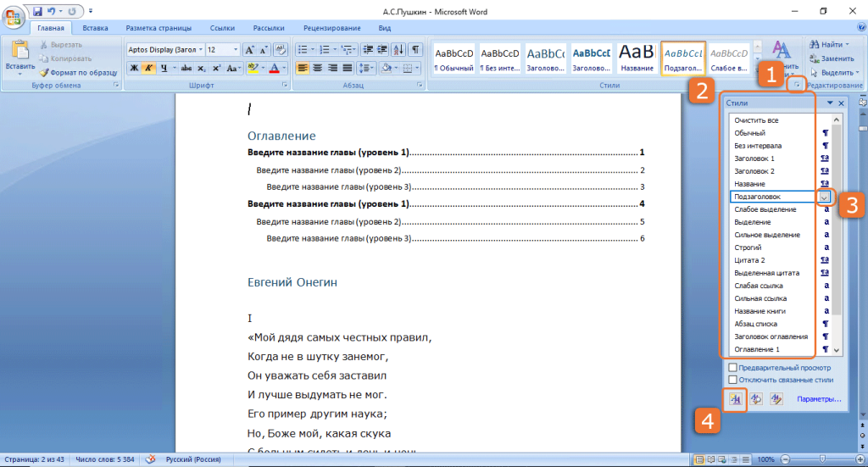Sort text alphabetically icon
Screen dimensions: 868x467
pos(398,50)
